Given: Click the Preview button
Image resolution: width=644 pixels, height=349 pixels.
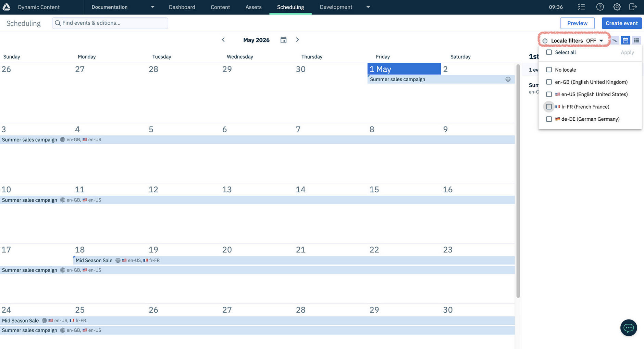Looking at the screenshot, I should point(577,23).
